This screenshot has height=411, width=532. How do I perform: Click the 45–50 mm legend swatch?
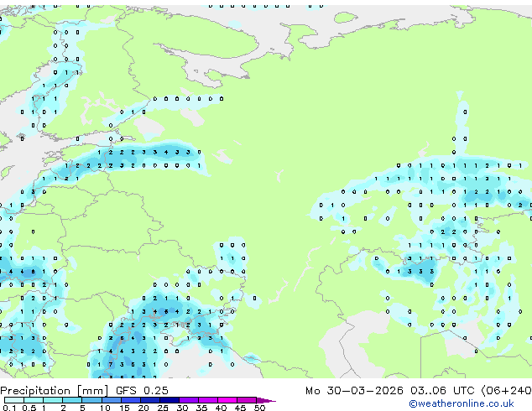point(247,400)
